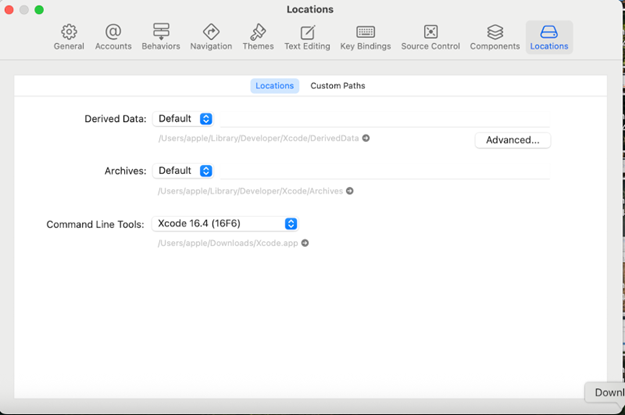Open the Accounts preferences pane
Viewport: 625px width, 415px height.
(x=113, y=37)
